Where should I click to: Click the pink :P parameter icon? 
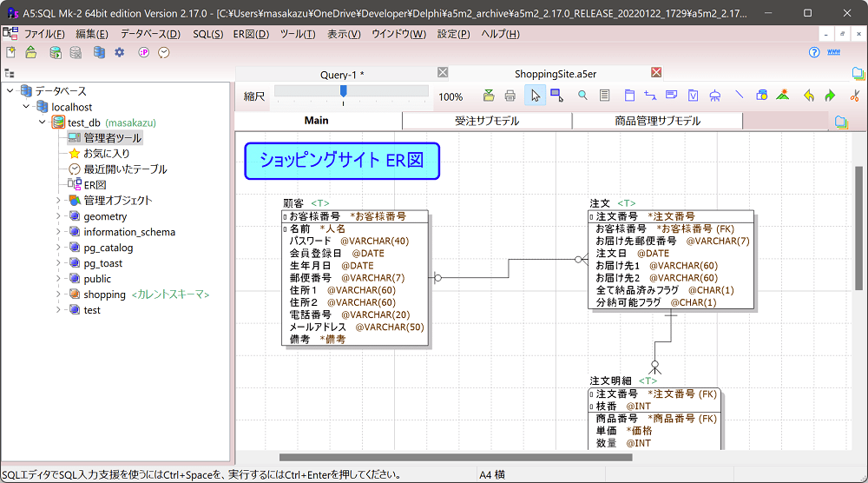pos(144,53)
